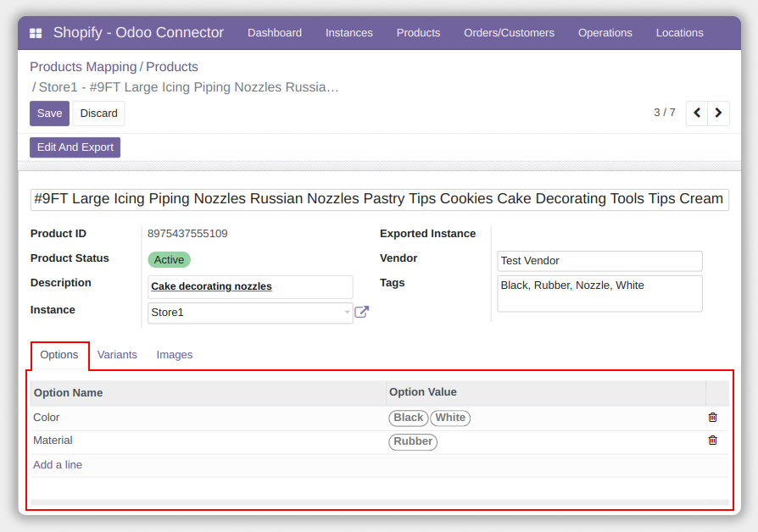758x532 pixels.
Task: Click Product ID value 8975437555109
Action: tap(187, 233)
